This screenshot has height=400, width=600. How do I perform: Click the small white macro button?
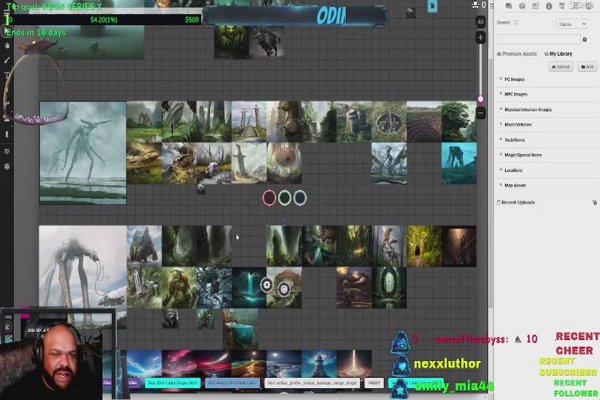point(374,382)
